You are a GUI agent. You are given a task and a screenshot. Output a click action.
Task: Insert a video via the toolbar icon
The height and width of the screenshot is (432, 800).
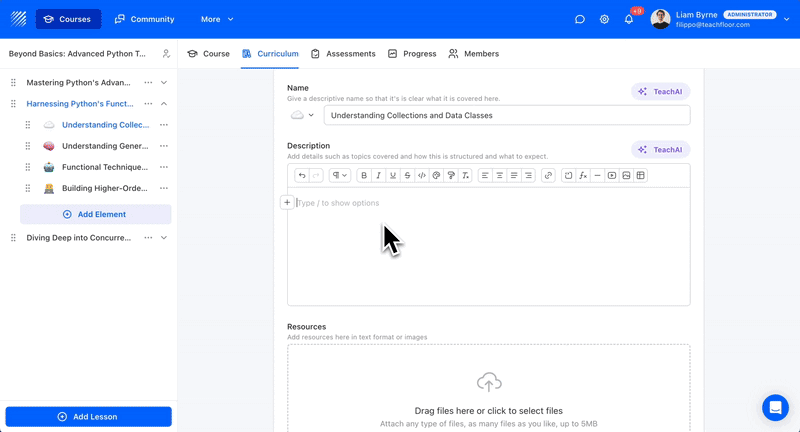click(x=612, y=176)
